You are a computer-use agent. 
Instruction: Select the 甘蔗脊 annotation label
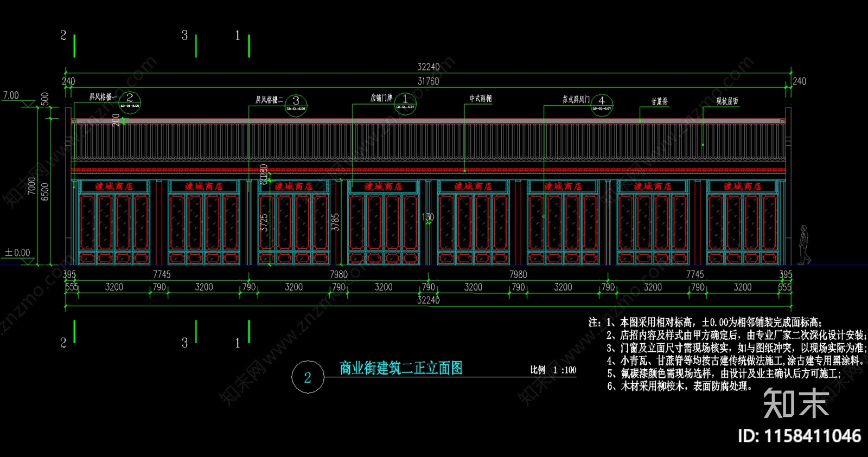[x=660, y=101]
